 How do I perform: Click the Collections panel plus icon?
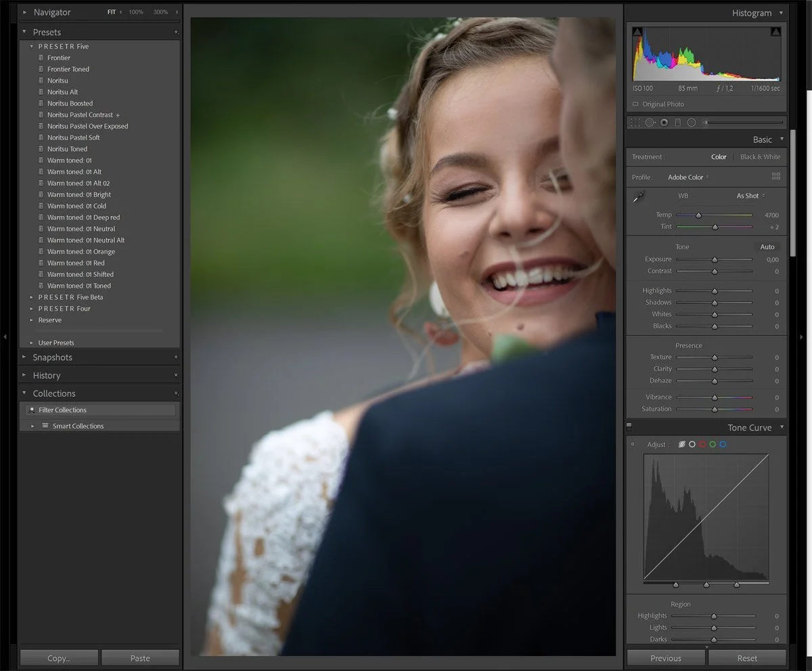click(176, 393)
